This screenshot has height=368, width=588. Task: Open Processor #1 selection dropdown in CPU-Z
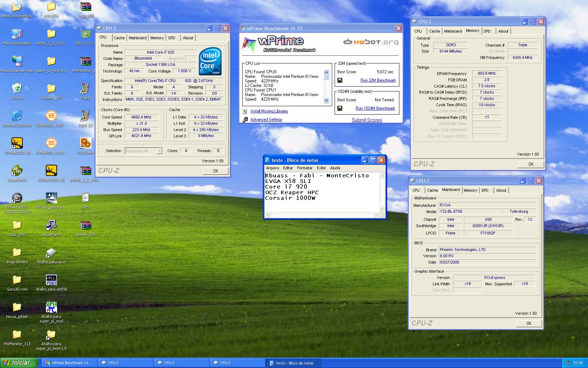143,151
